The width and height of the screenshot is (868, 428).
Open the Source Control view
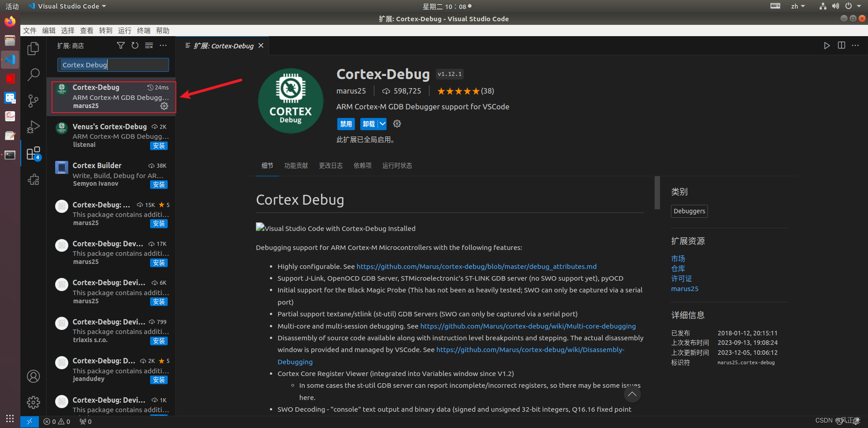(x=33, y=101)
